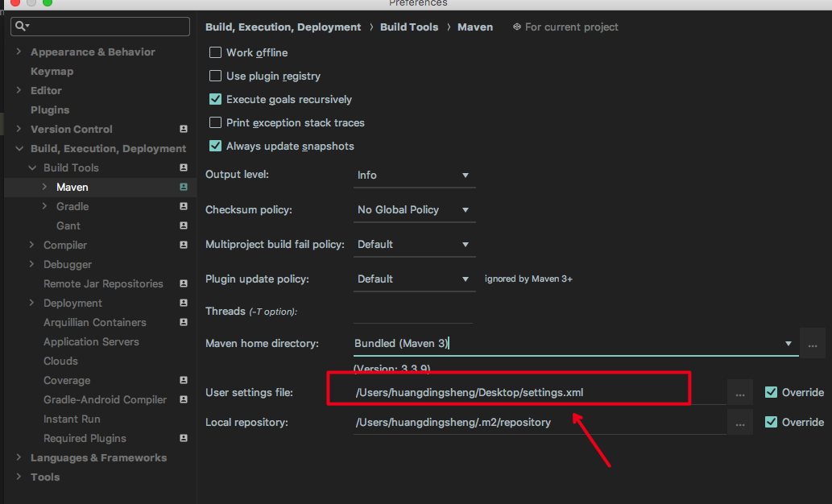Screen dimensions: 832x504
Task: Open the Checksum policy dropdown
Action: tap(414, 209)
